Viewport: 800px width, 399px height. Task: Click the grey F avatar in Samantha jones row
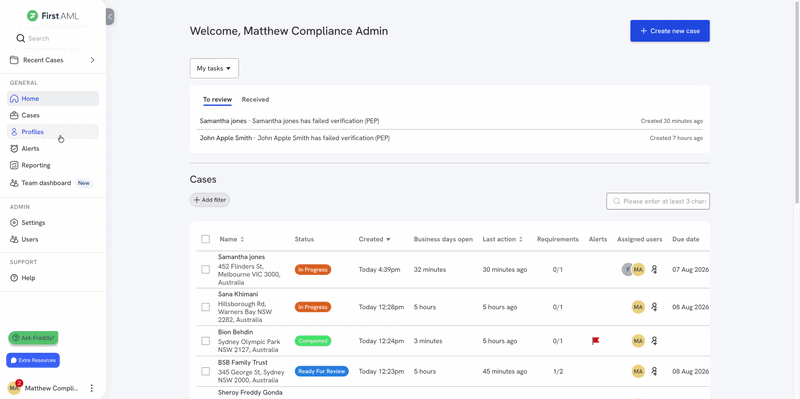[627, 269]
